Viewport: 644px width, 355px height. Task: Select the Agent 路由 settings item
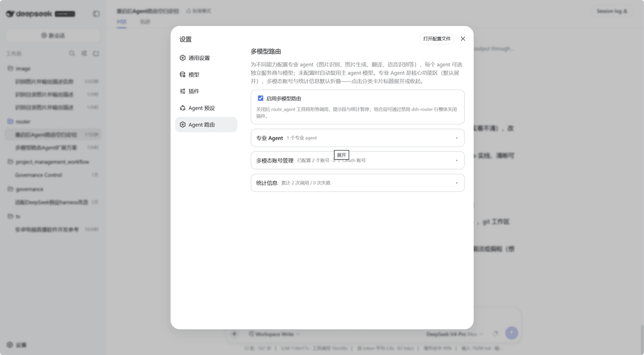pos(206,124)
